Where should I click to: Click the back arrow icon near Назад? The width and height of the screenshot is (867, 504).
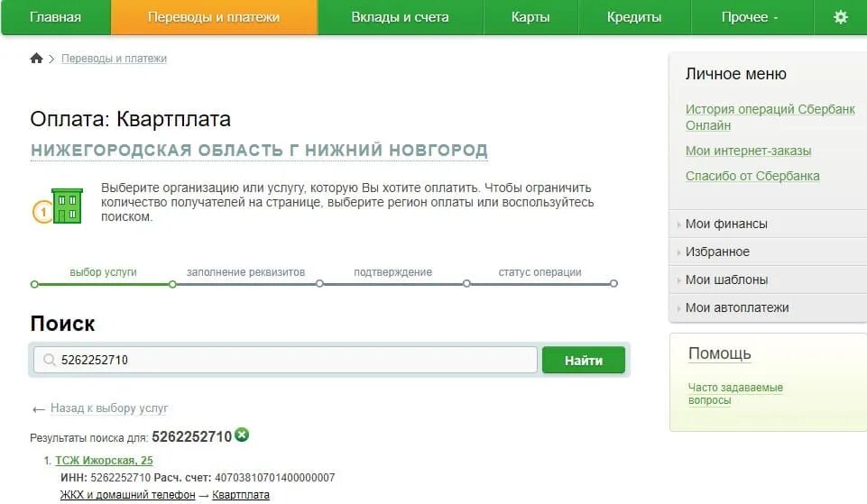(38, 409)
